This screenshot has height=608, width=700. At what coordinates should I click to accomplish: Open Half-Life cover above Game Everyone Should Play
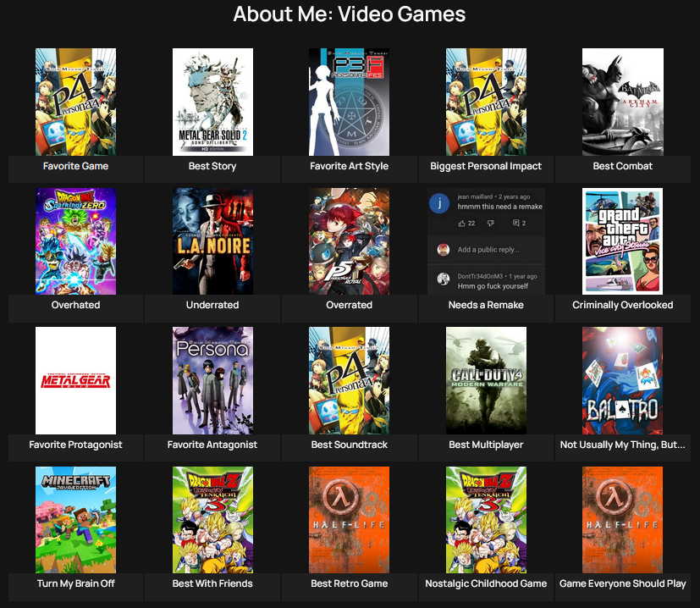(x=622, y=520)
